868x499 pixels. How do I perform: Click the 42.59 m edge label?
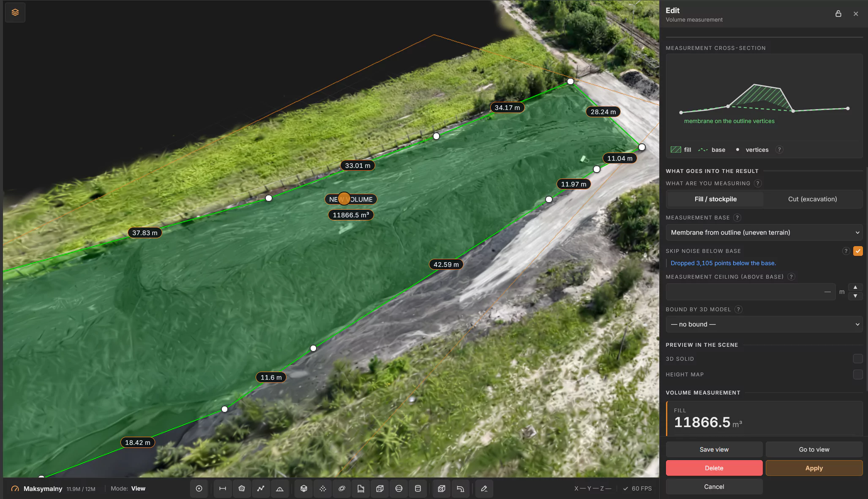pos(446,264)
